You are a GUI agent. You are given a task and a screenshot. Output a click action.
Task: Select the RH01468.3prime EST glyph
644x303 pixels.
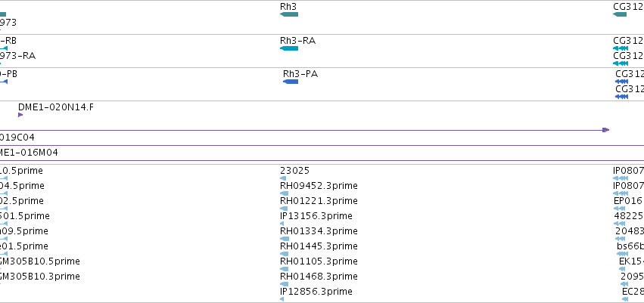coord(284,284)
